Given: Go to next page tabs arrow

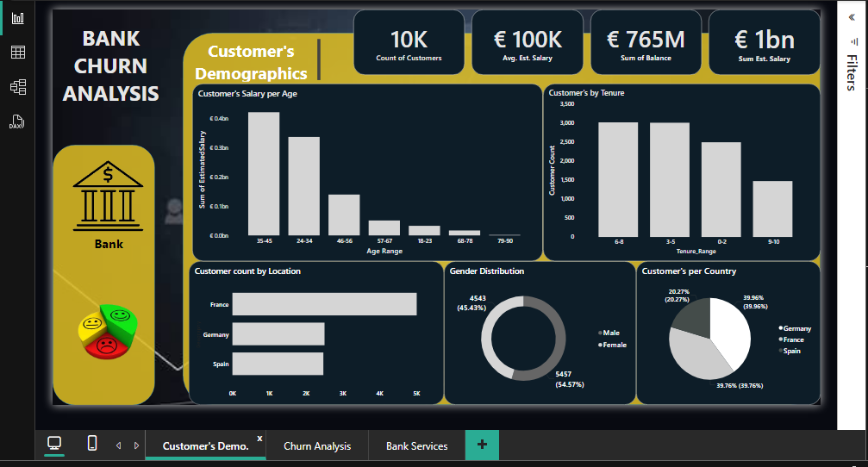Looking at the screenshot, I should 137,445.
